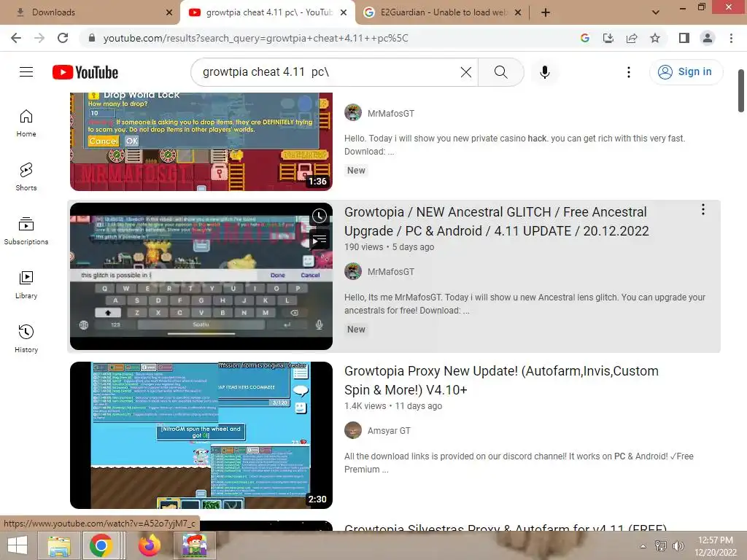Open a new browser tab
Viewport: 747px width, 560px height.
tap(546, 12)
